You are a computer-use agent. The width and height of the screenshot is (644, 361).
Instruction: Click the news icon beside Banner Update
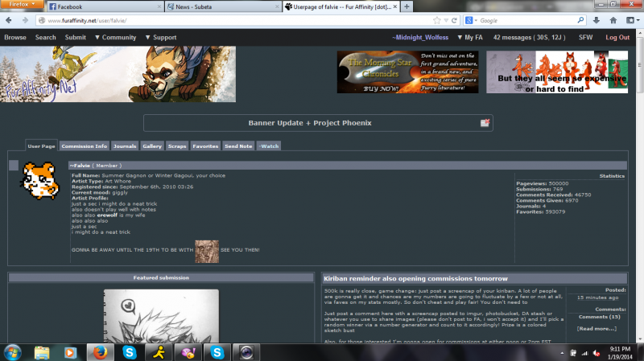point(485,123)
